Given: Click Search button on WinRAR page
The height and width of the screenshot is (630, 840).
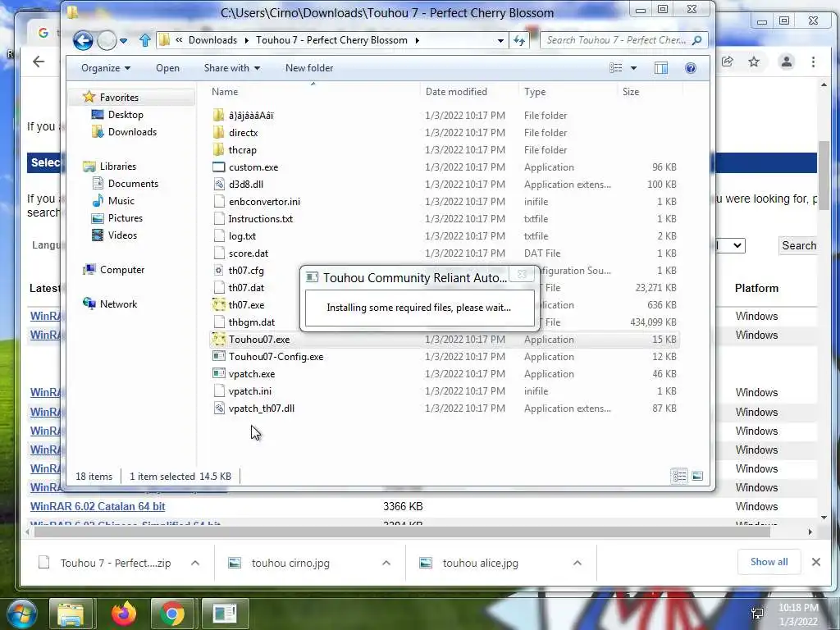Looking at the screenshot, I should pos(799,245).
